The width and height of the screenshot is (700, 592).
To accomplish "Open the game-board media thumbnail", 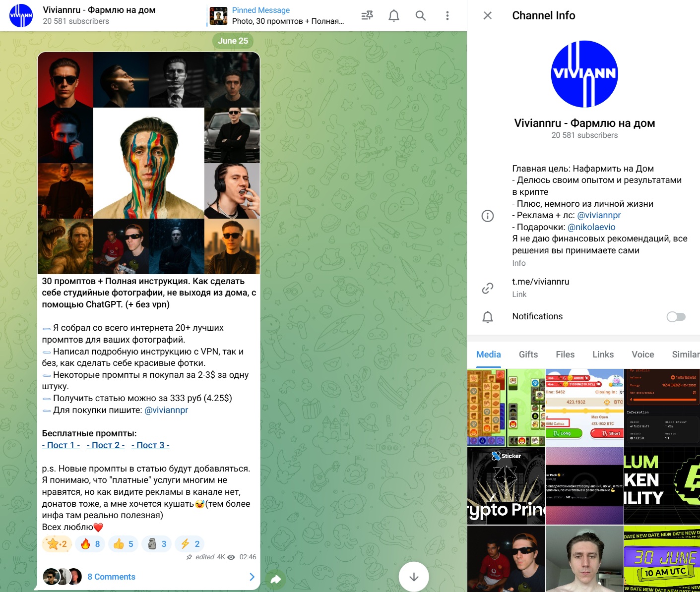I will click(x=506, y=408).
